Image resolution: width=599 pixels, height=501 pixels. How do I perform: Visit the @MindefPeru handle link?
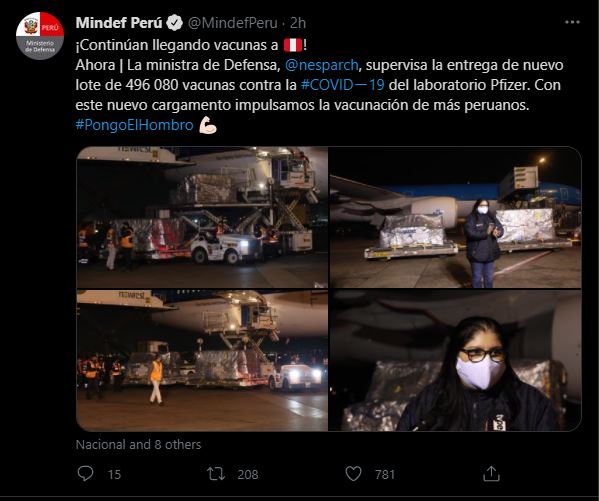tap(233, 23)
